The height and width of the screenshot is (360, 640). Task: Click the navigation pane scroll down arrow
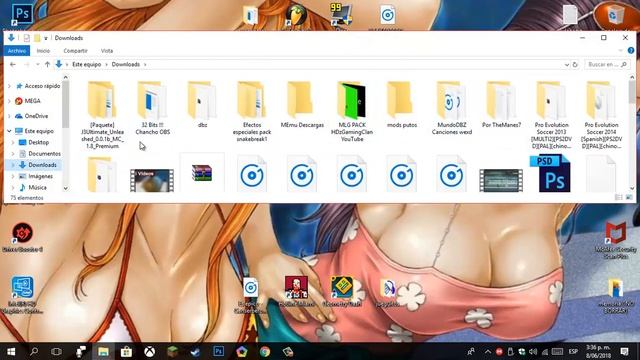tap(65, 189)
